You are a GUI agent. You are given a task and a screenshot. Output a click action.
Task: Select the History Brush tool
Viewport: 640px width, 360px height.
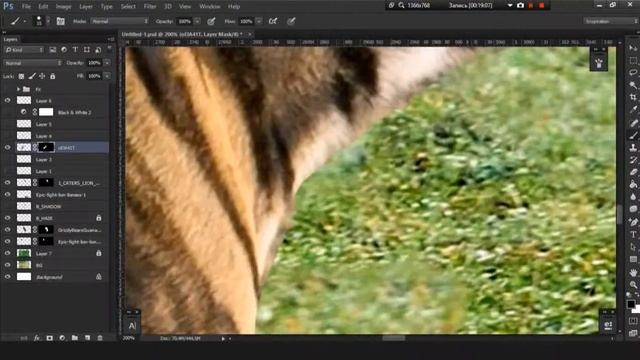pos(633,160)
